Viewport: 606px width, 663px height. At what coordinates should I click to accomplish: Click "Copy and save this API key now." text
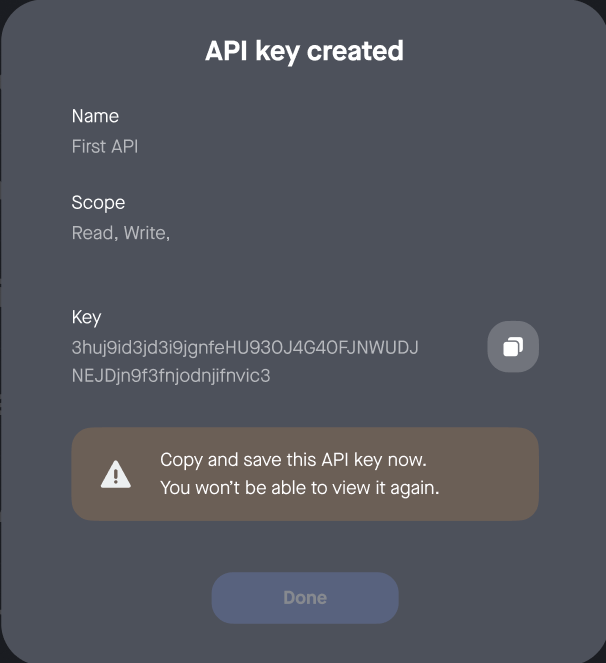(x=293, y=460)
